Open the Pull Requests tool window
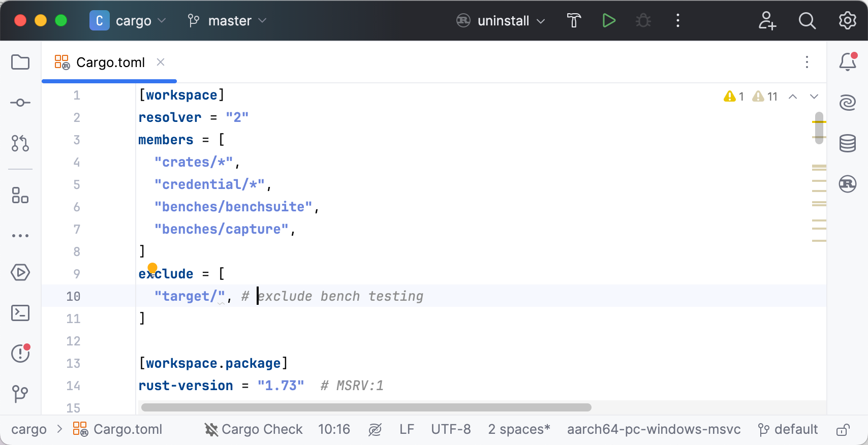 click(20, 143)
